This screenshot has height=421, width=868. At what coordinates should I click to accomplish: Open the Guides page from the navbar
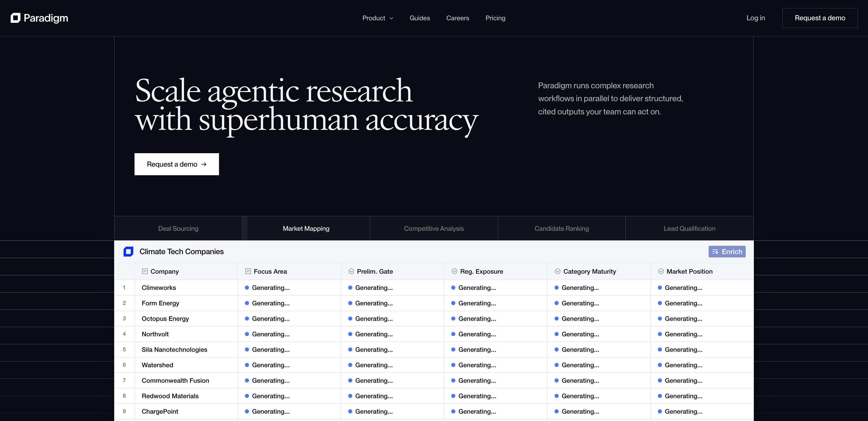[420, 18]
